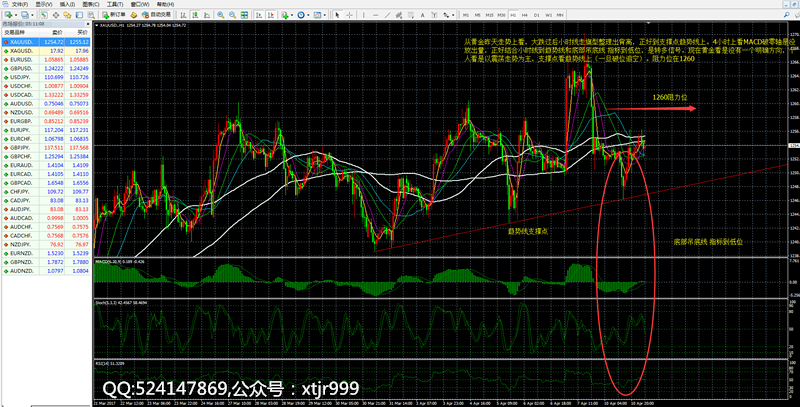This screenshot has width=800, height=407.
Task: Click the 自动交易 auto trading button
Action: 156,15
